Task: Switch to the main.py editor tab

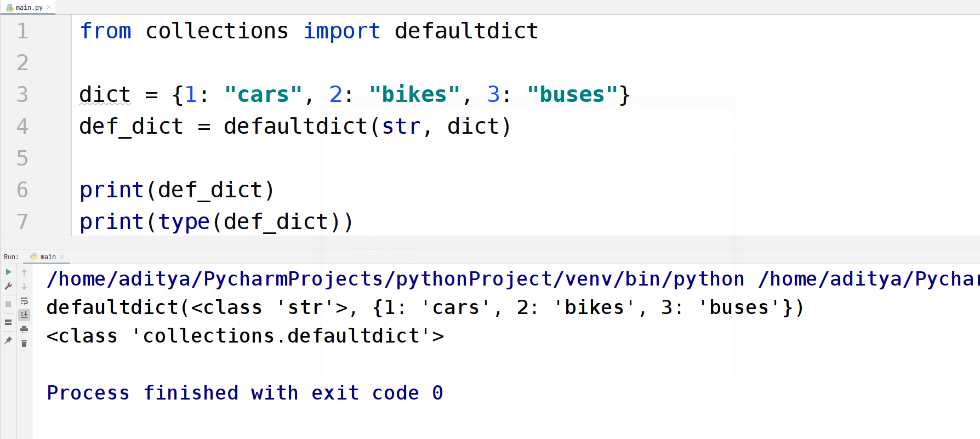Action: pos(29,7)
